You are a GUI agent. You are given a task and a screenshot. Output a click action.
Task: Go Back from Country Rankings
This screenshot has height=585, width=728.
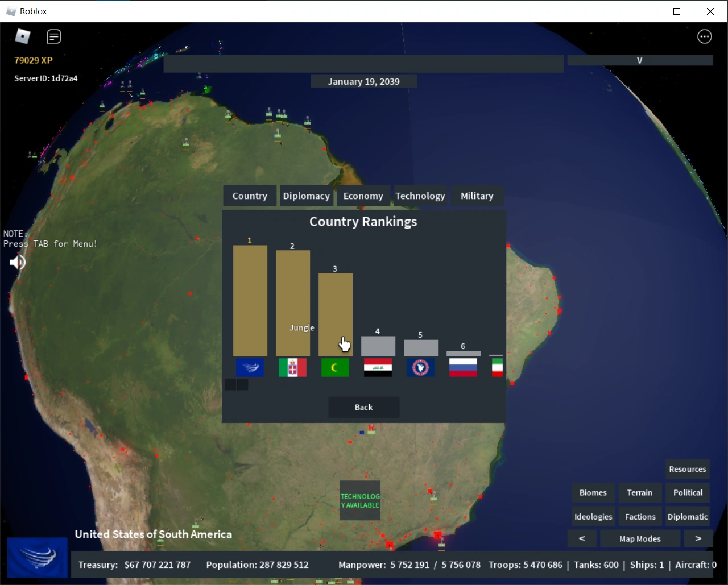pos(364,407)
